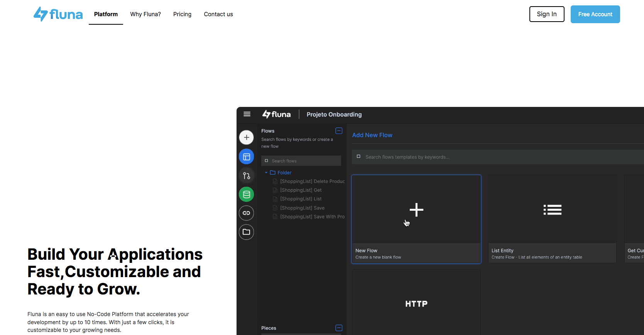Click the Free Account button
Viewport: 644px width, 335px height.
pos(595,14)
